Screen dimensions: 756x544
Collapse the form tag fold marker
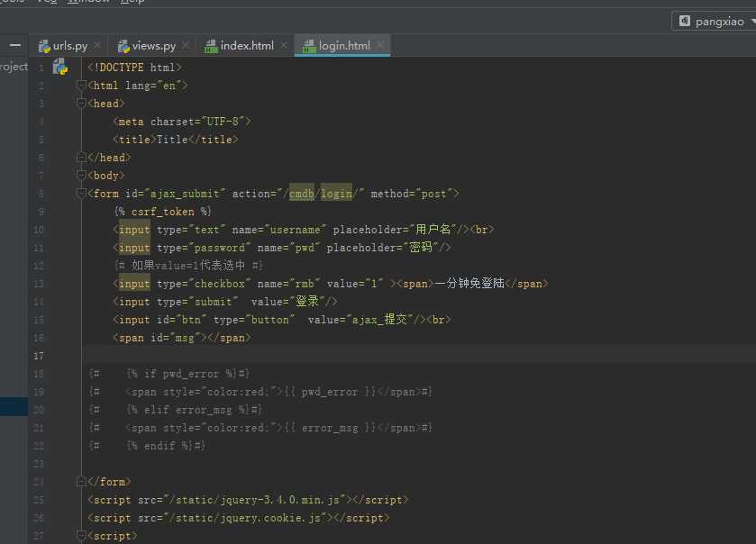81,194
